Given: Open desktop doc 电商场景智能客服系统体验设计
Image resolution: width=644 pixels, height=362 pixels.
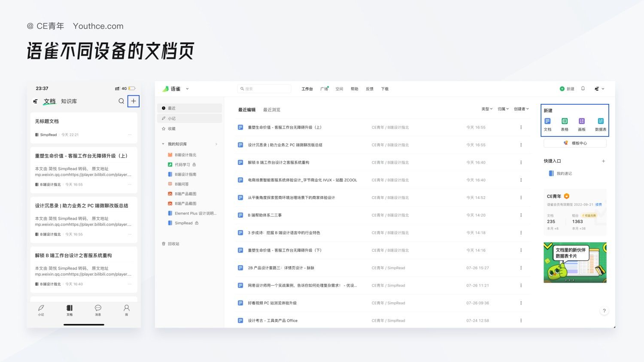Looking at the screenshot, I should point(302,180).
